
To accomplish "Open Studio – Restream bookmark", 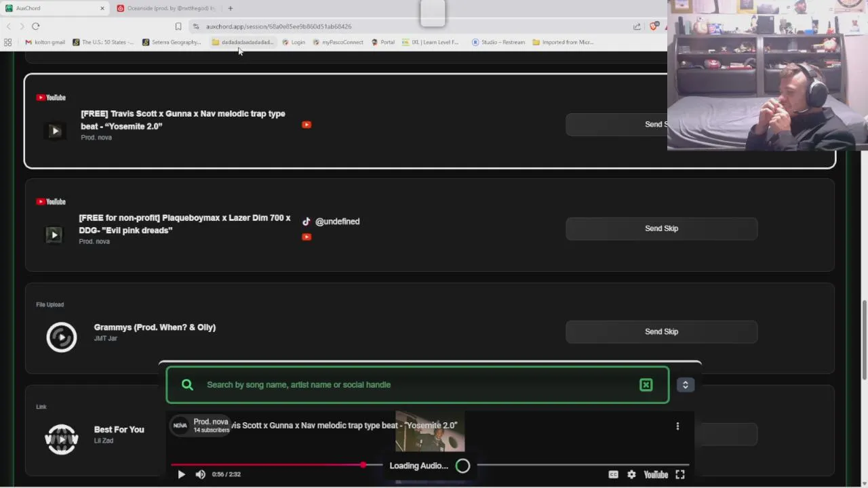I will [498, 42].
